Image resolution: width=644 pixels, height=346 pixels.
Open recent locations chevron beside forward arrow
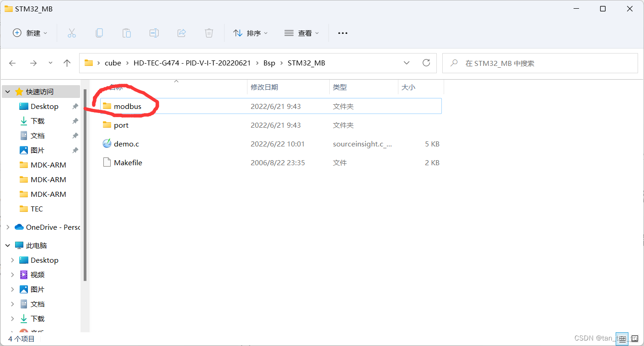click(50, 63)
